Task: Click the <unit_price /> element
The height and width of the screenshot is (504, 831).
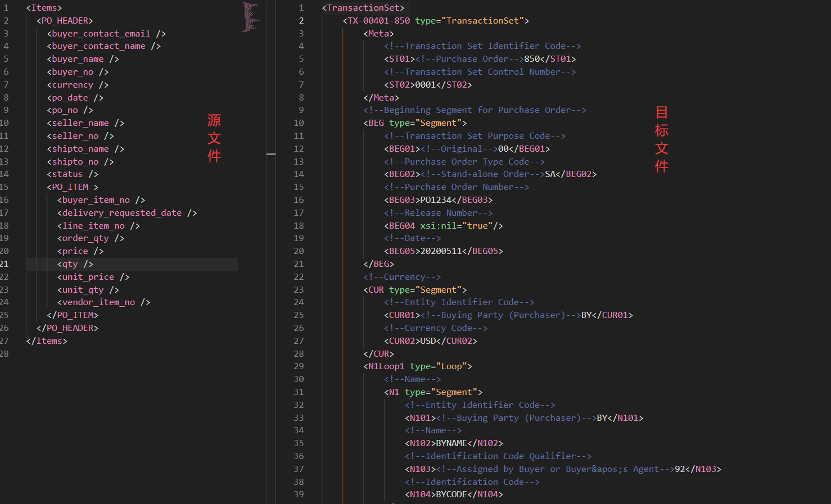Action: pos(93,277)
